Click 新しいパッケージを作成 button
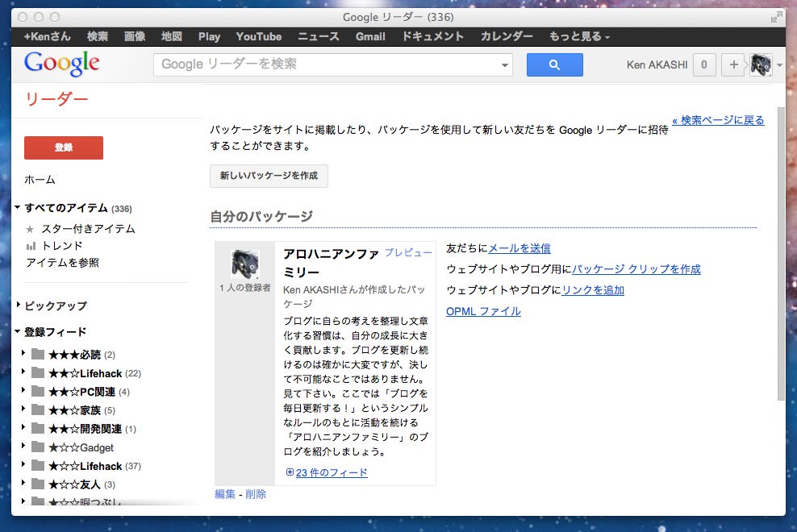The width and height of the screenshot is (797, 532). (x=269, y=176)
